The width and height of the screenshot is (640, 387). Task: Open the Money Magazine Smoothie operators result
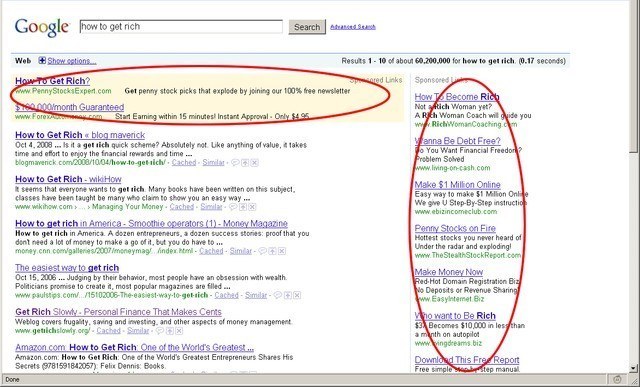[151, 223]
